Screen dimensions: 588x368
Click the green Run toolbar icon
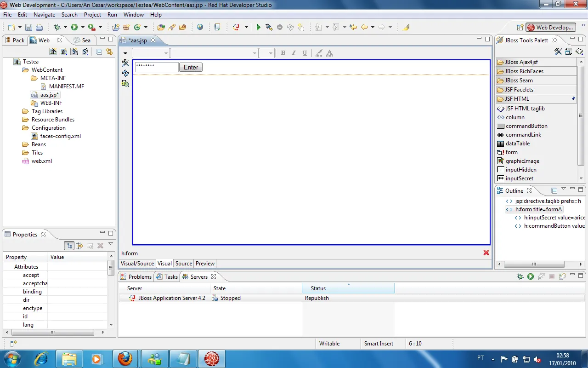pos(74,28)
